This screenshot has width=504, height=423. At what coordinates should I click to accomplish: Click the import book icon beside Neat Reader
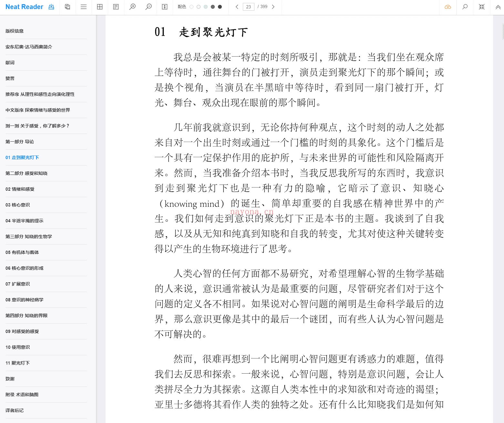tap(51, 7)
